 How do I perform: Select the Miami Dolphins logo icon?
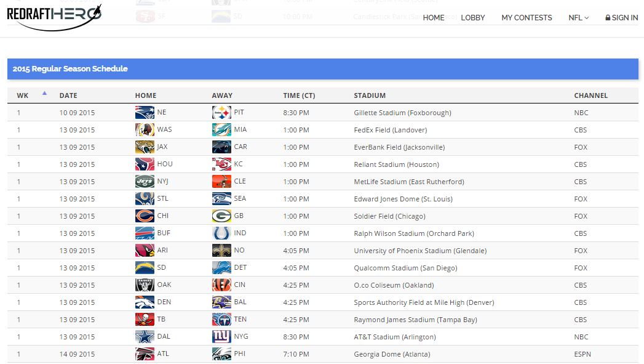click(221, 130)
